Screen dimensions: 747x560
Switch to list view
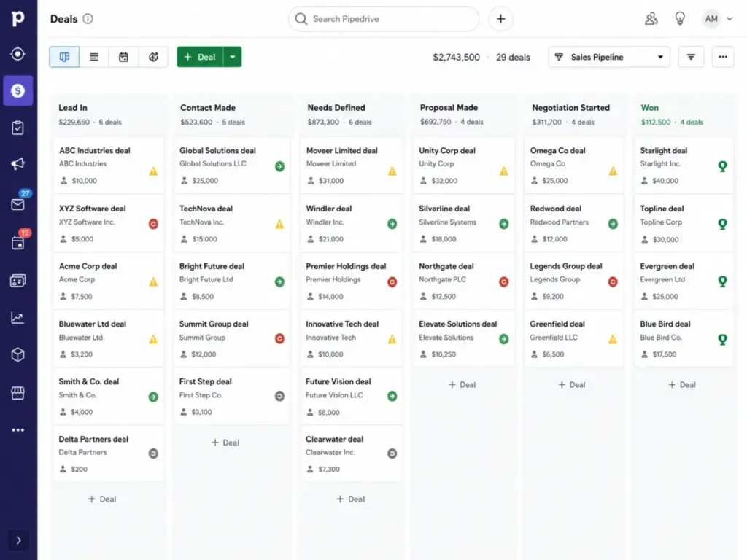coord(94,57)
